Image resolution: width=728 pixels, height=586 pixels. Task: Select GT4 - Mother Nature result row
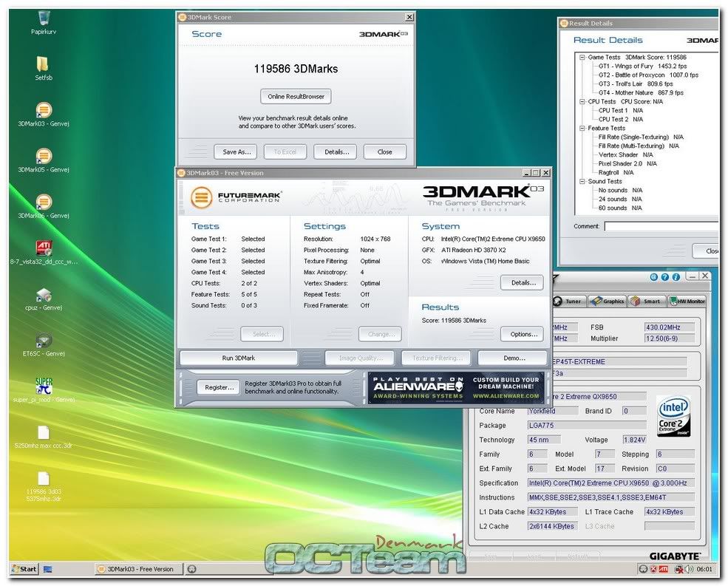point(641,92)
